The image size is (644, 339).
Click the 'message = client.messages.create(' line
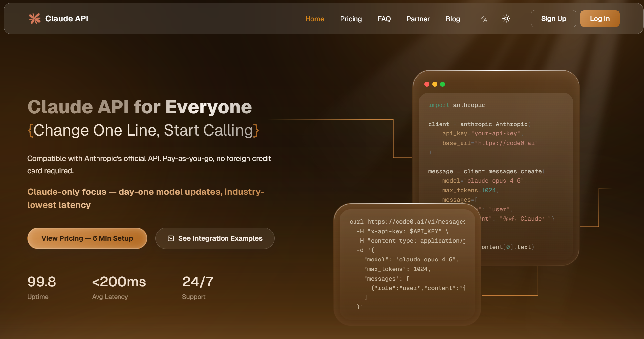click(x=486, y=171)
